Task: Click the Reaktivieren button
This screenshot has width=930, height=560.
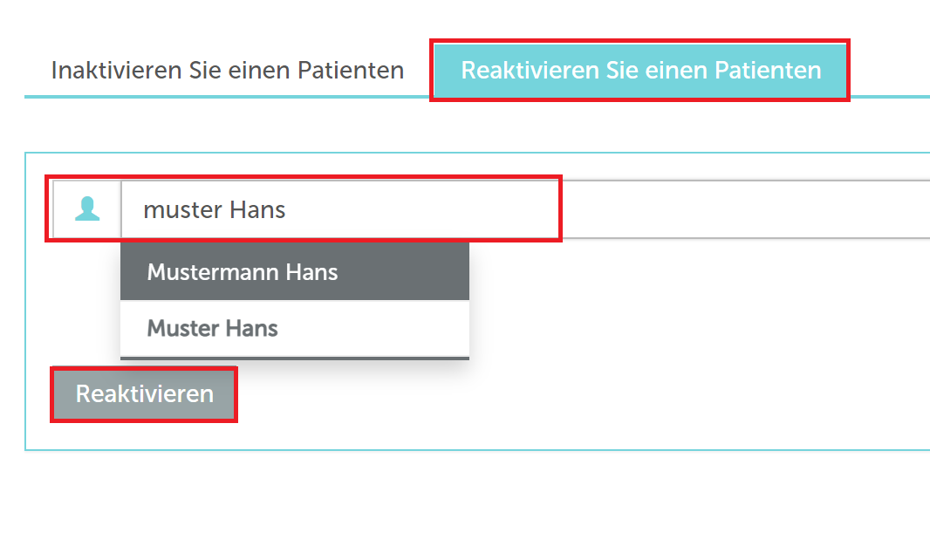Action: coord(144,394)
